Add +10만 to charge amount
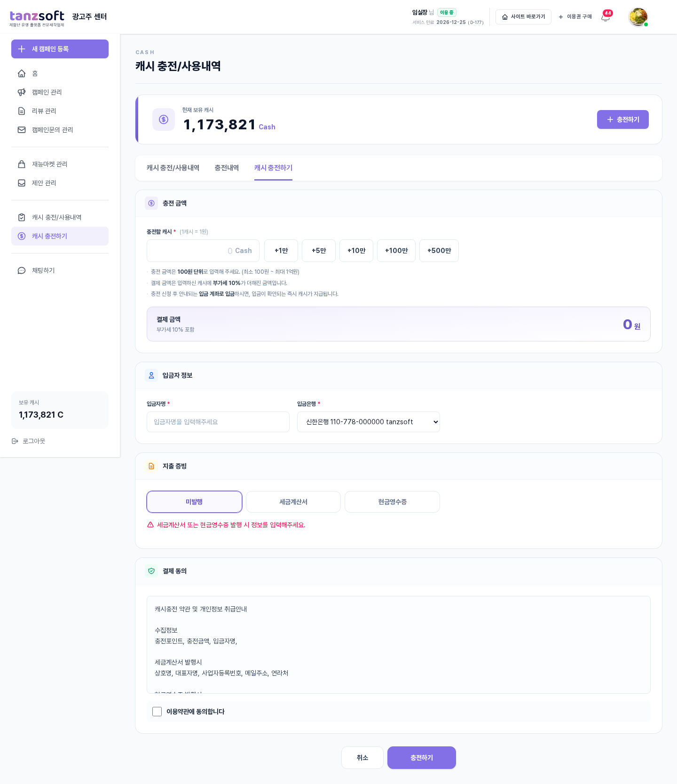 pos(356,251)
